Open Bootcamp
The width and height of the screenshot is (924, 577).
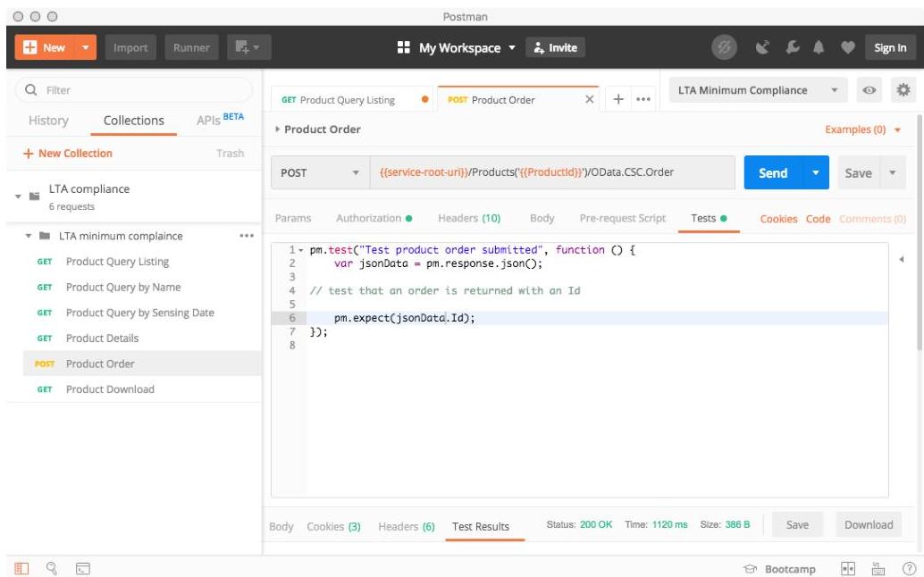[x=779, y=569]
